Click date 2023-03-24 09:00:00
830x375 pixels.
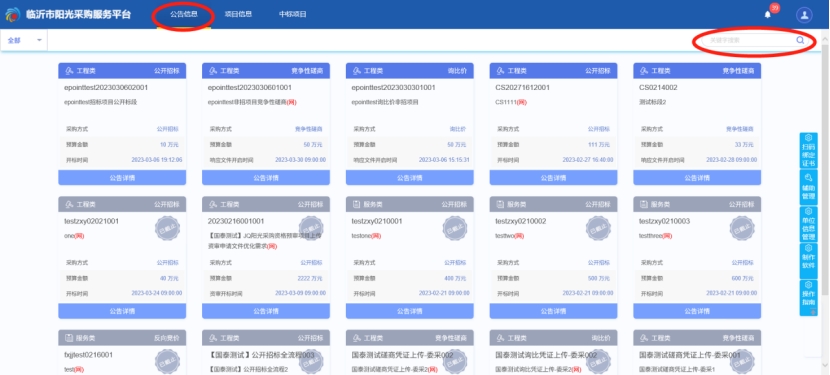point(157,293)
